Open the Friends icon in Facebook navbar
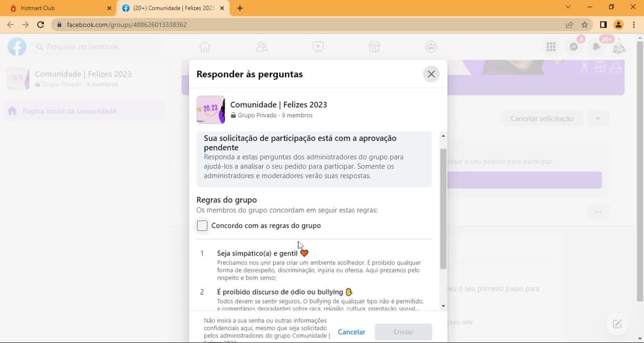This screenshot has width=644, height=343. click(x=261, y=47)
